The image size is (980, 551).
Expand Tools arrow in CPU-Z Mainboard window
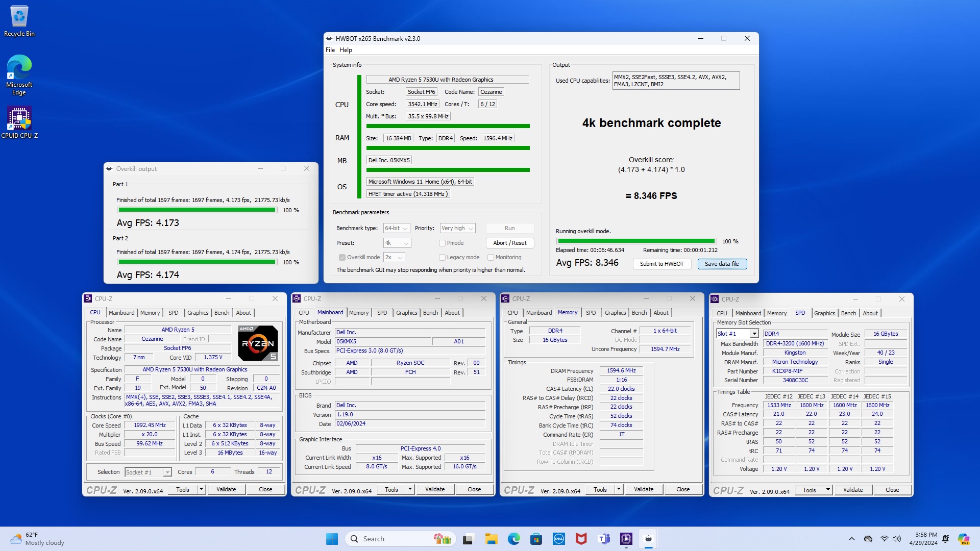[x=410, y=489]
